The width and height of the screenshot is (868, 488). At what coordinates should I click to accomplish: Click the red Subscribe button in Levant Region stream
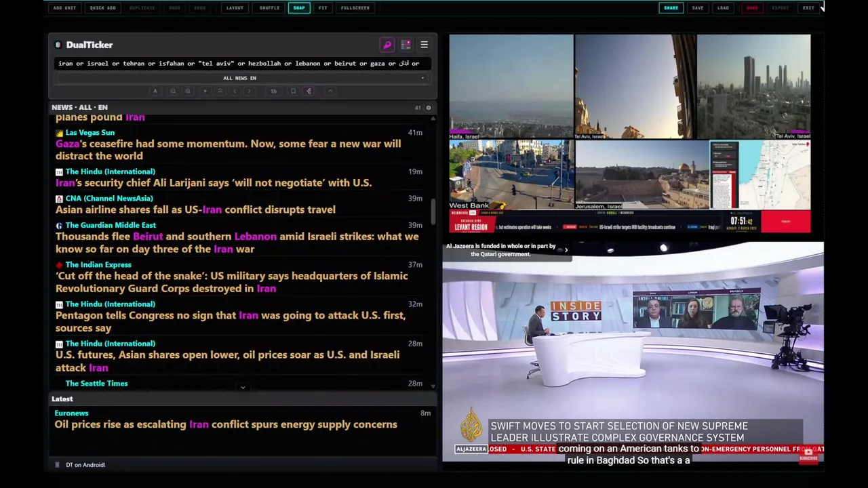click(x=785, y=222)
